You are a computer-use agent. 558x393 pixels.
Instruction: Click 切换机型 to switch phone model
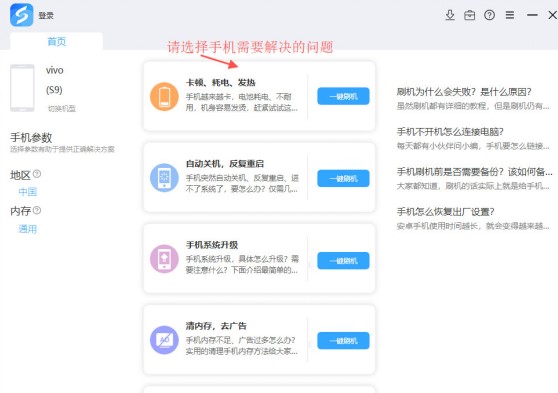click(x=62, y=109)
